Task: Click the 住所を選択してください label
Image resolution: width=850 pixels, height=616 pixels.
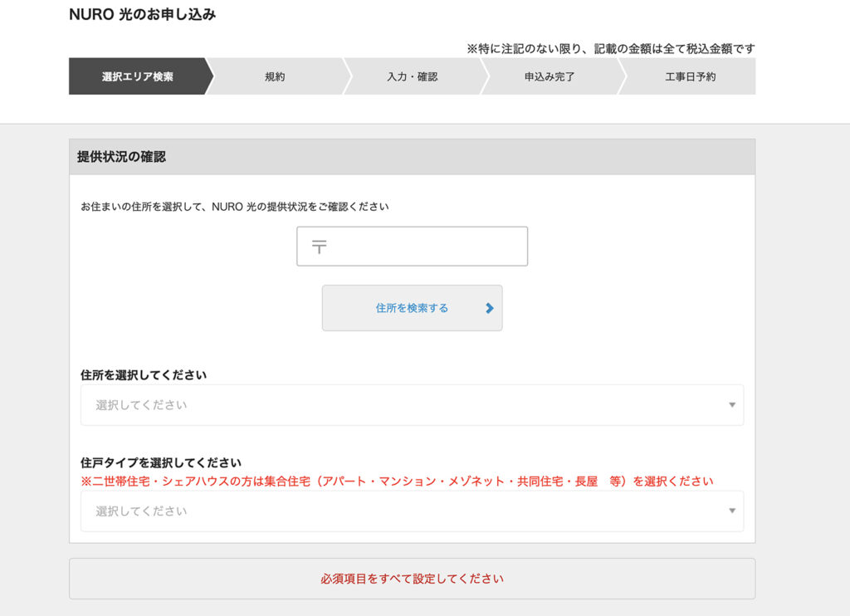Action: pos(144,374)
